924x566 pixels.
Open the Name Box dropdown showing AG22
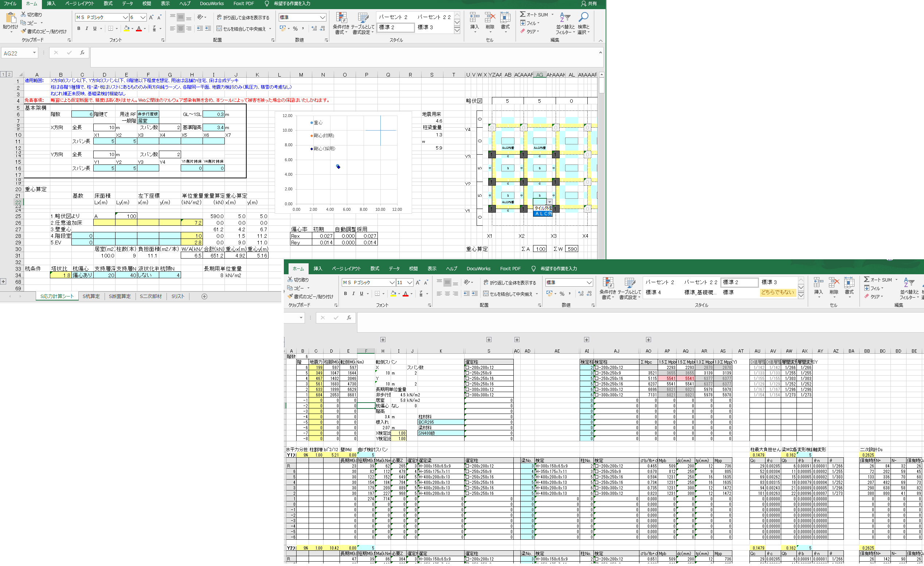pyautogui.click(x=34, y=53)
